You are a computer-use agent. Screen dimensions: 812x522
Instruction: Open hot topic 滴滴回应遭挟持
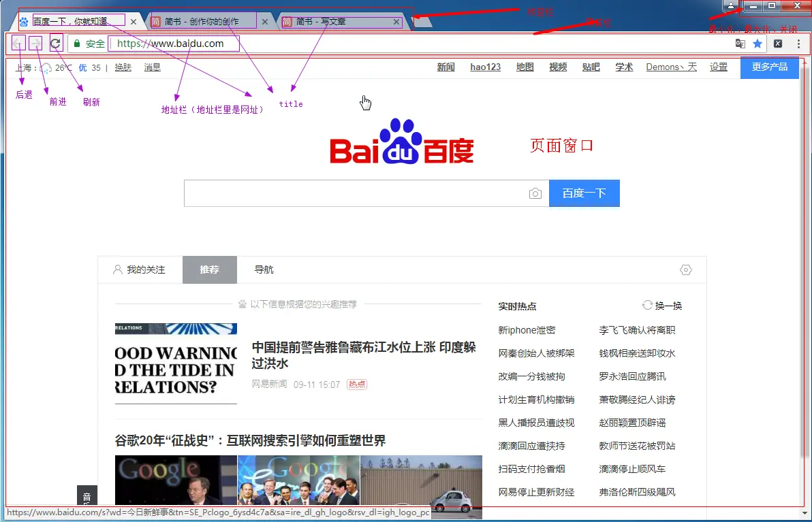[531, 446]
